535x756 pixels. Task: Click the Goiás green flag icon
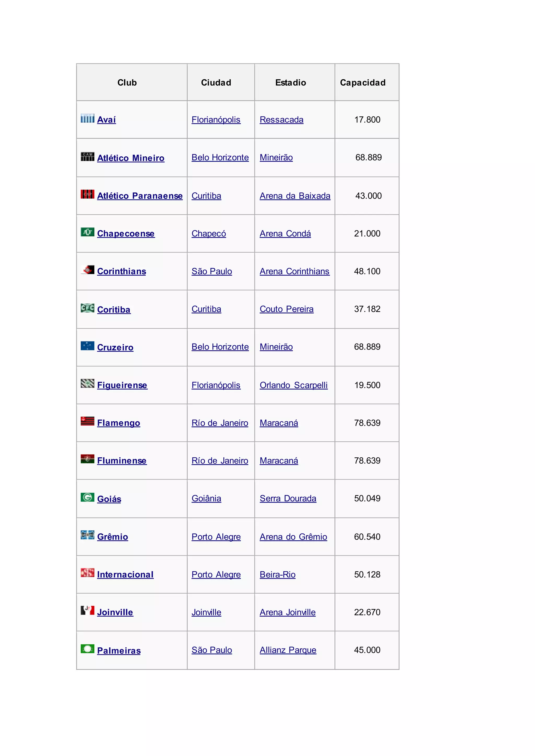(x=87, y=497)
